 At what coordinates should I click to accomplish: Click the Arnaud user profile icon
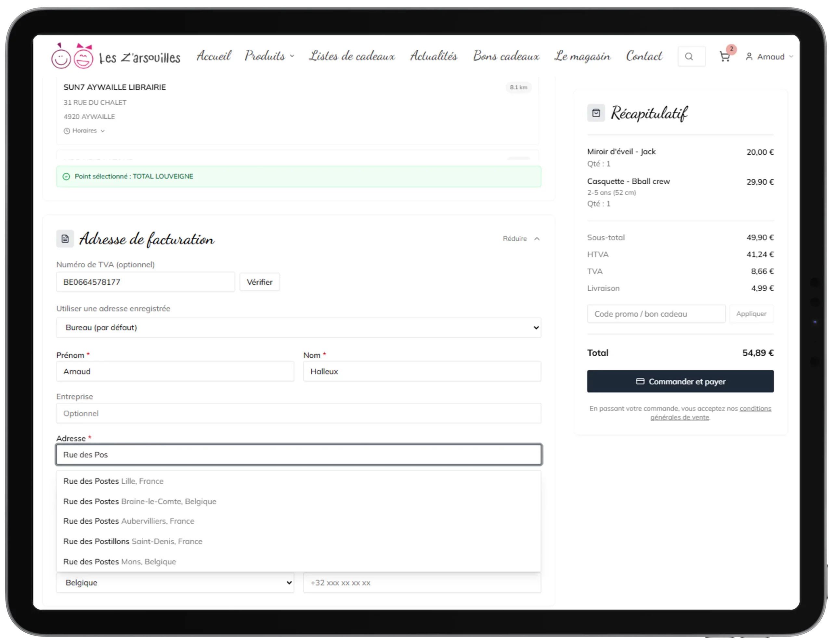pos(749,57)
